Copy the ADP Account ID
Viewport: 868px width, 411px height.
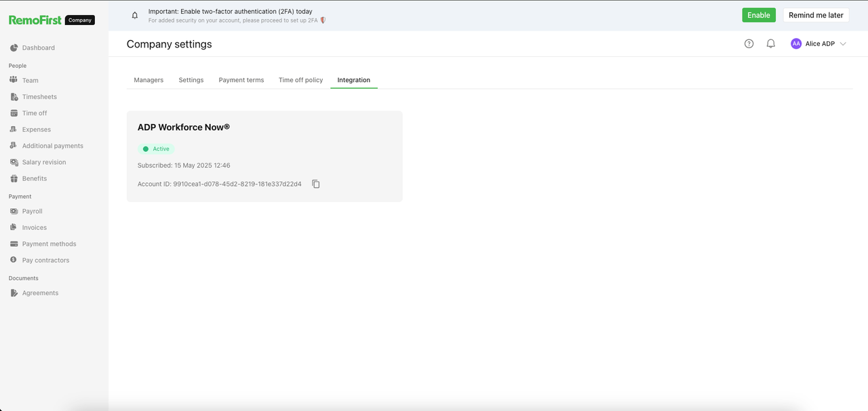(316, 184)
